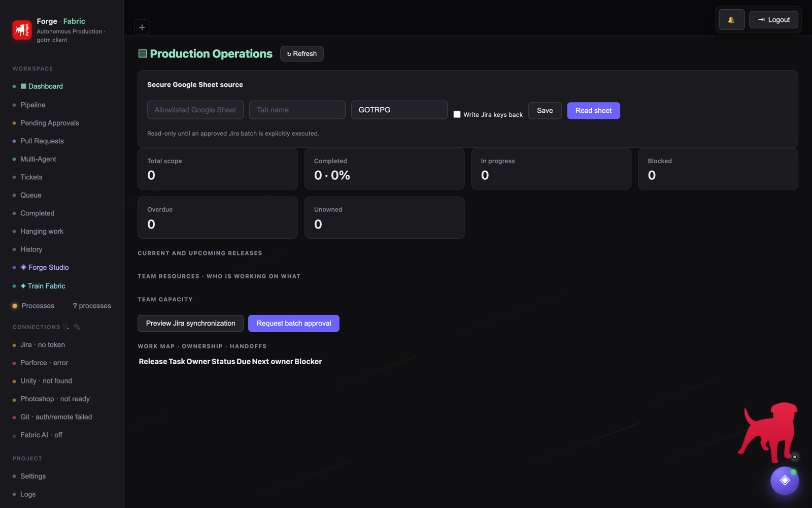Click the Owner column header
Image resolution: width=812 pixels, height=508 pixels.
(x=198, y=362)
